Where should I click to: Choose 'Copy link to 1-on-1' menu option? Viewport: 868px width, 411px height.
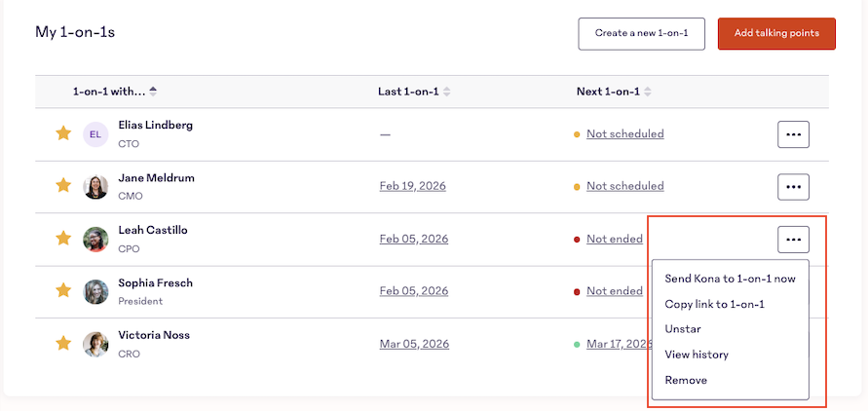coord(714,304)
